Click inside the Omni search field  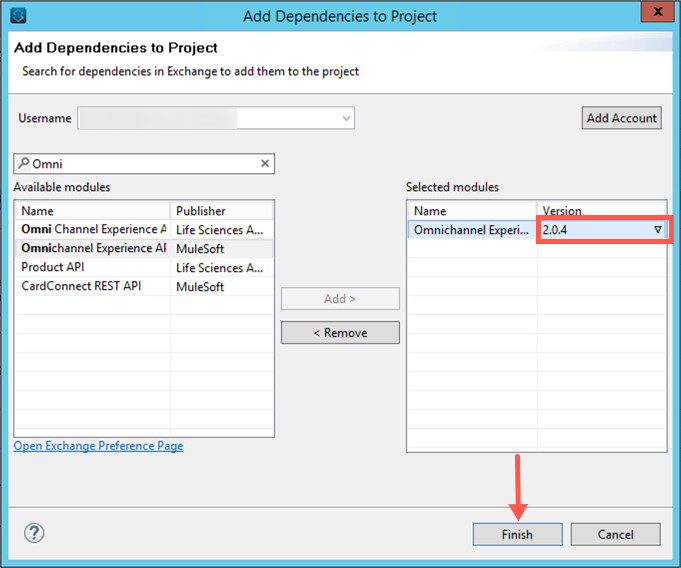(x=144, y=164)
